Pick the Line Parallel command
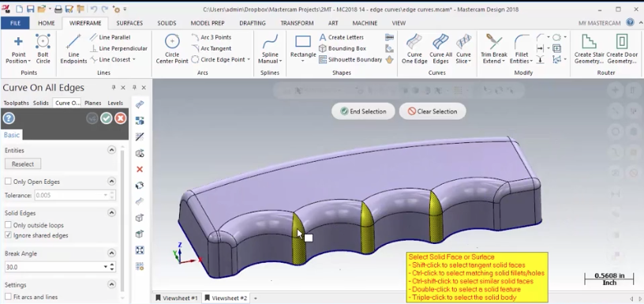Image resolution: width=644 pixels, height=304 pixels. 110,37
